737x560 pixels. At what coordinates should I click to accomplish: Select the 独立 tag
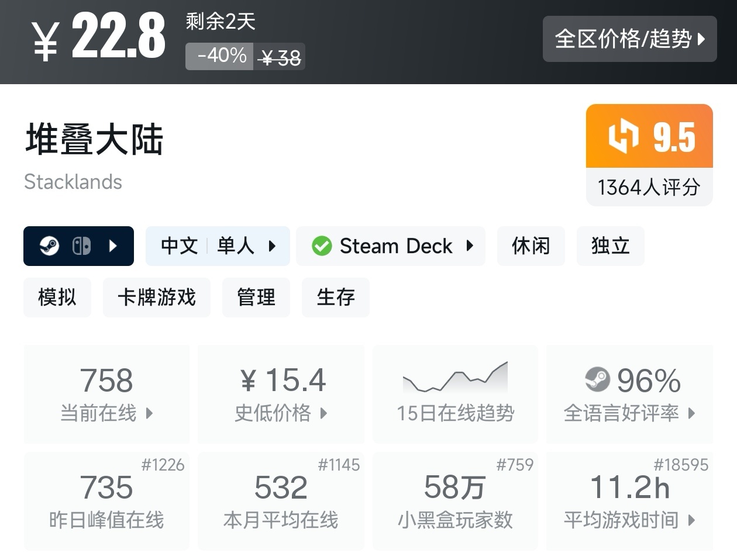coord(610,246)
